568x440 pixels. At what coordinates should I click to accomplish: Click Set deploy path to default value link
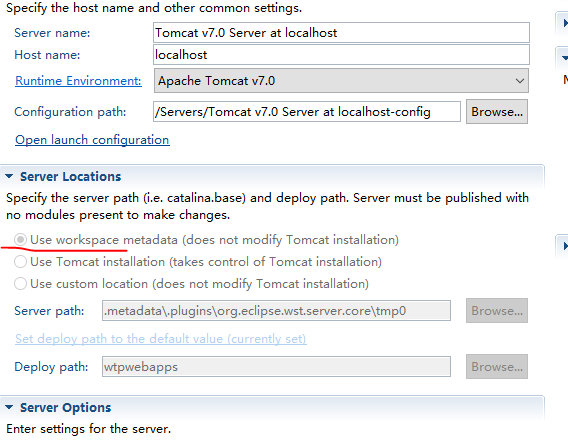pos(161,339)
